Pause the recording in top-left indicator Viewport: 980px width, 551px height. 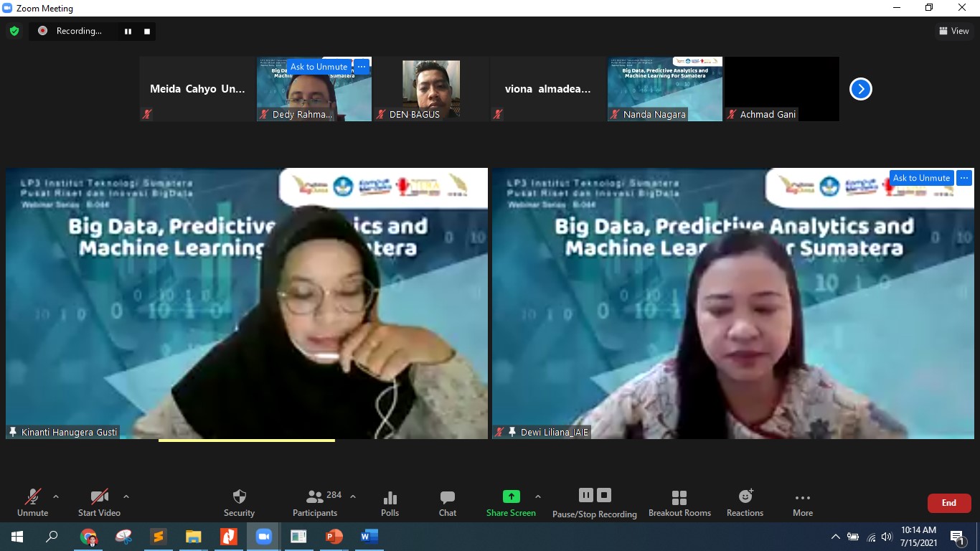[128, 31]
